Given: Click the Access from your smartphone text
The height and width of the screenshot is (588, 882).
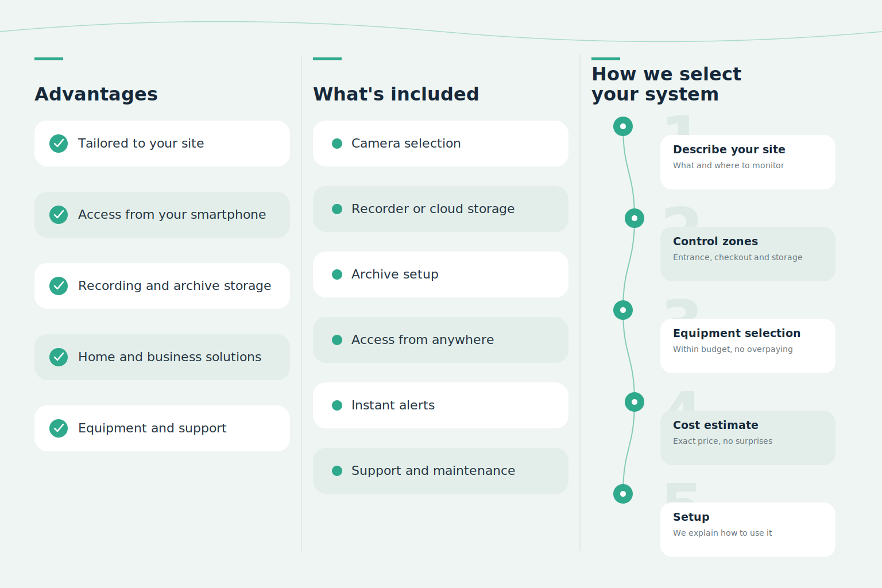Looking at the screenshot, I should (x=172, y=215).
